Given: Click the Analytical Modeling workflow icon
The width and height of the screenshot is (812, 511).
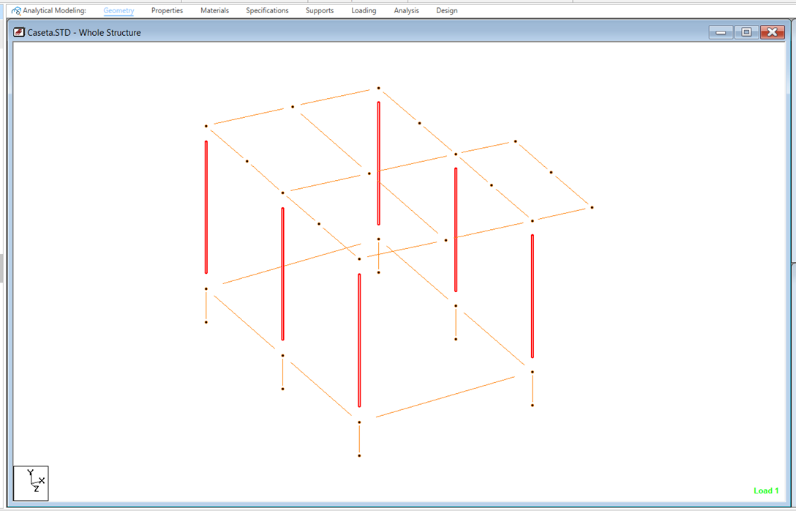Looking at the screenshot, I should coord(16,10).
